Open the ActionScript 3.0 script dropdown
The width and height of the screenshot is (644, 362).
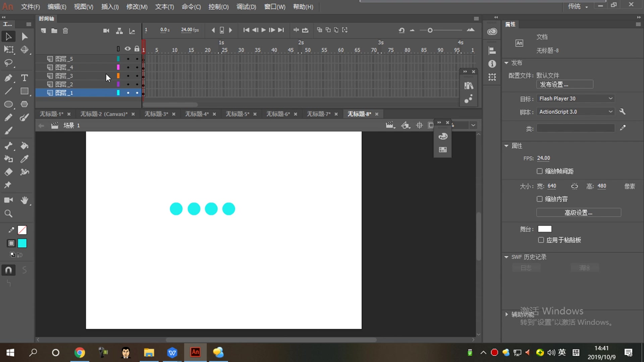click(x=576, y=112)
